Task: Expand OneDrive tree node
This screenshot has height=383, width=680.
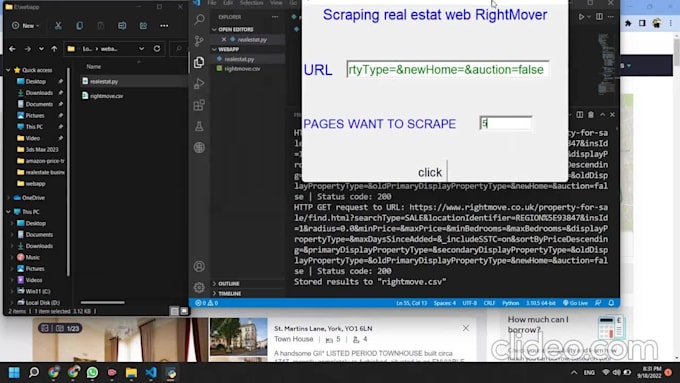Action: 8,198
